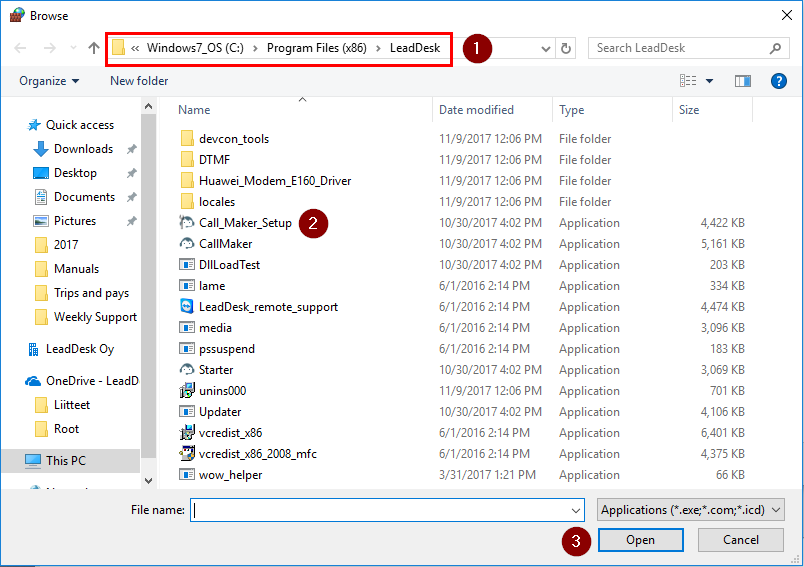Image resolution: width=804 pixels, height=567 pixels.
Task: Expand the File name dropdown arrow
Action: (576, 511)
